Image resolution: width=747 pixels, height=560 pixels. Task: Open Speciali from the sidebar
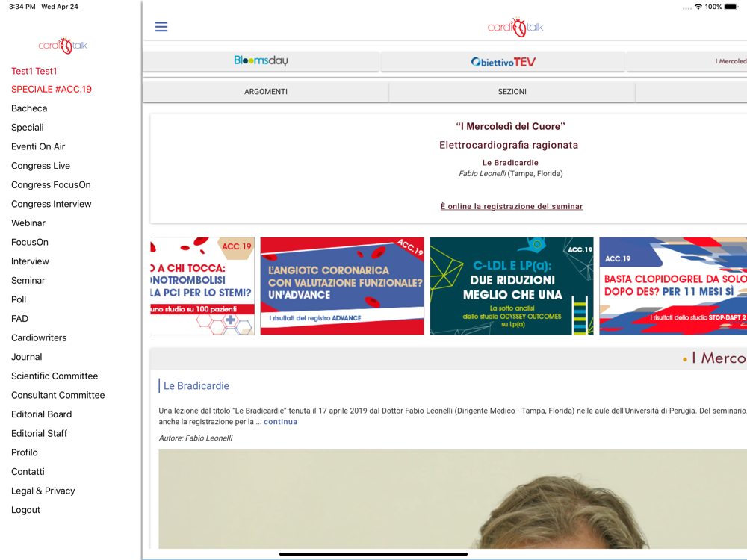[27, 127]
